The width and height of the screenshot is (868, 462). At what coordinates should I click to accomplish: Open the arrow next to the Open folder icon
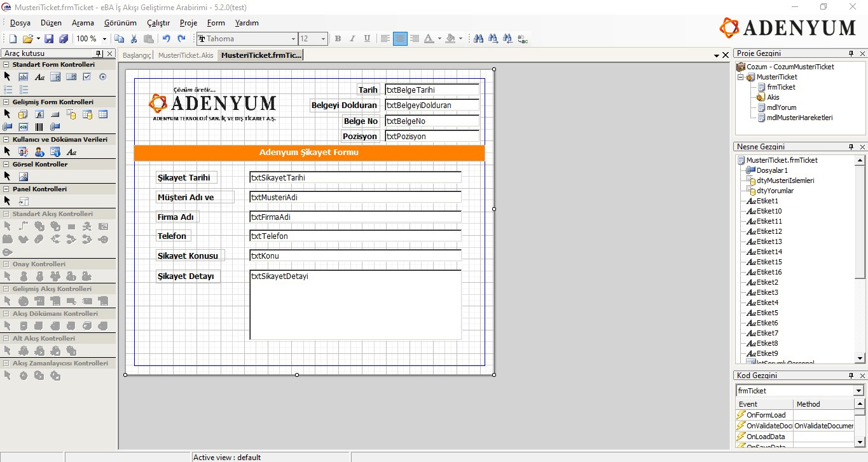(38, 39)
